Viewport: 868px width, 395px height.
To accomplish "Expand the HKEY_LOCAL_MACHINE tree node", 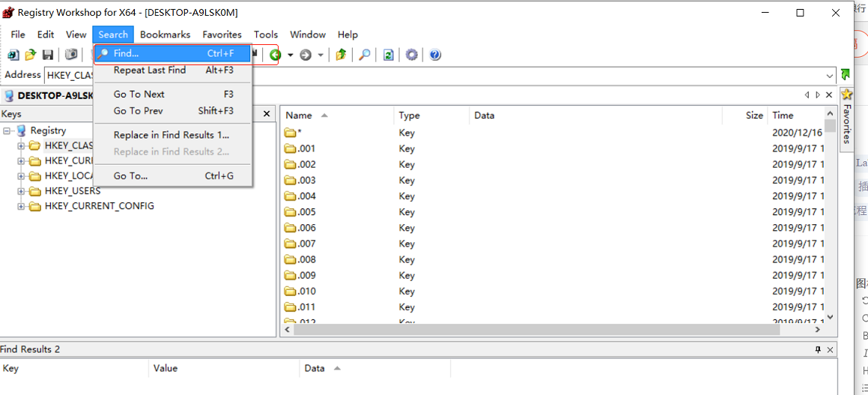I will (21, 176).
